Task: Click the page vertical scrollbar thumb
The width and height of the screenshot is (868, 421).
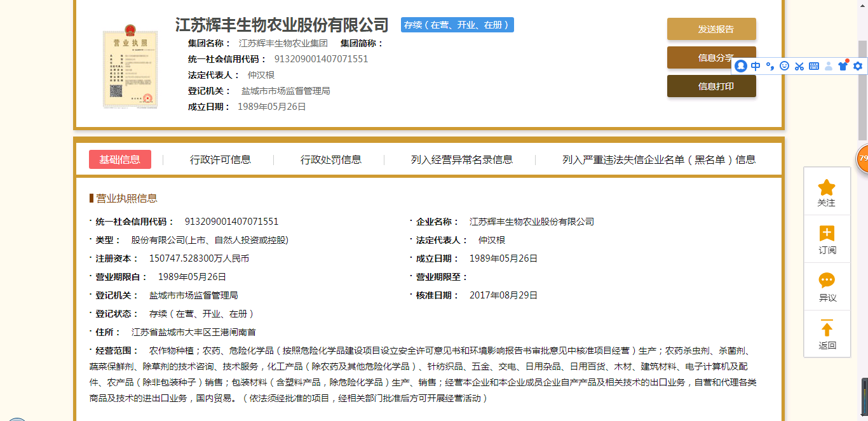Action: click(863, 89)
